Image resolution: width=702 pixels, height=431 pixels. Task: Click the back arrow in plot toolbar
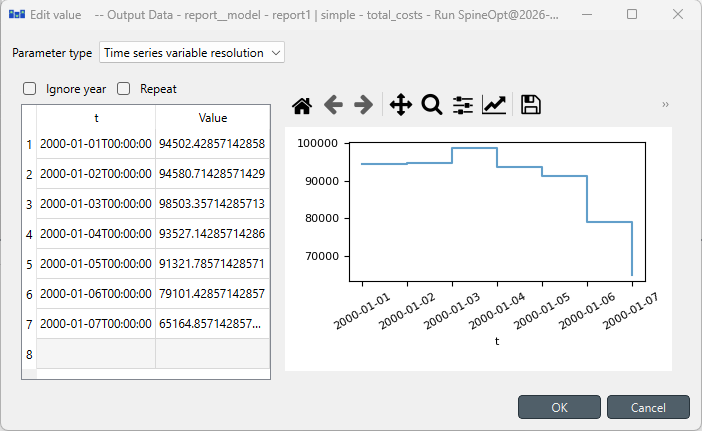[333, 105]
